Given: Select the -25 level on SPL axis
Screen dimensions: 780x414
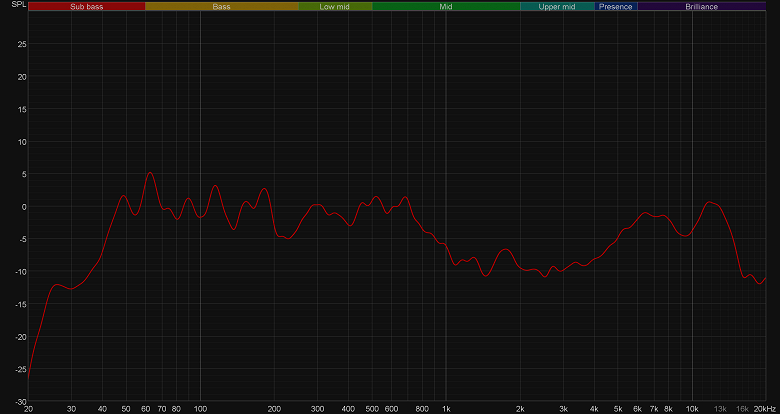Looking at the screenshot, I should point(20,369).
